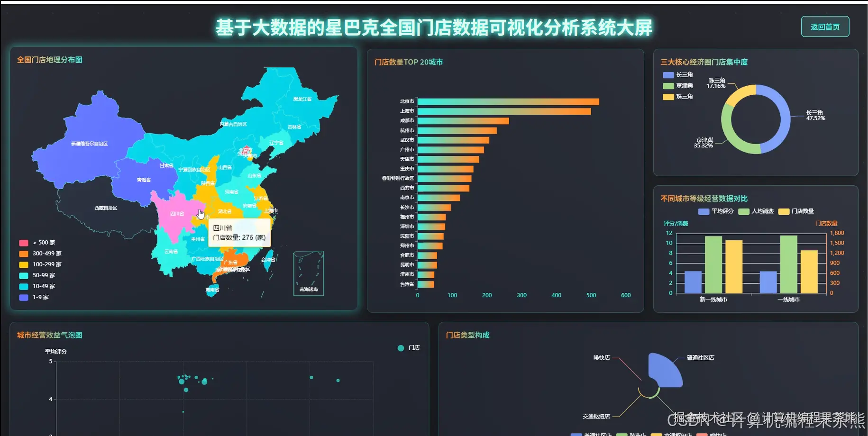Click the 长沙市 city label
Viewport: 868px width, 436px height.
point(407,208)
